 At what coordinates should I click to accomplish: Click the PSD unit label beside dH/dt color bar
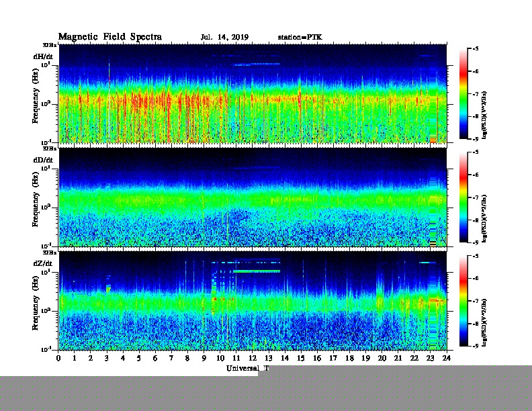point(484,115)
